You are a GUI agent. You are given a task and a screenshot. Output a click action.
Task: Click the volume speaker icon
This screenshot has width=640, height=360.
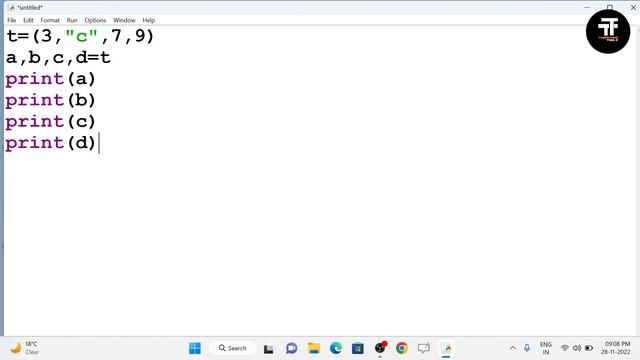click(x=577, y=348)
